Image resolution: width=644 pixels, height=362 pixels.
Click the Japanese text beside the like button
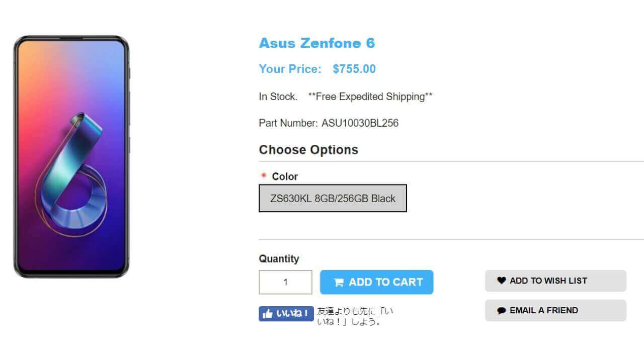(x=355, y=316)
